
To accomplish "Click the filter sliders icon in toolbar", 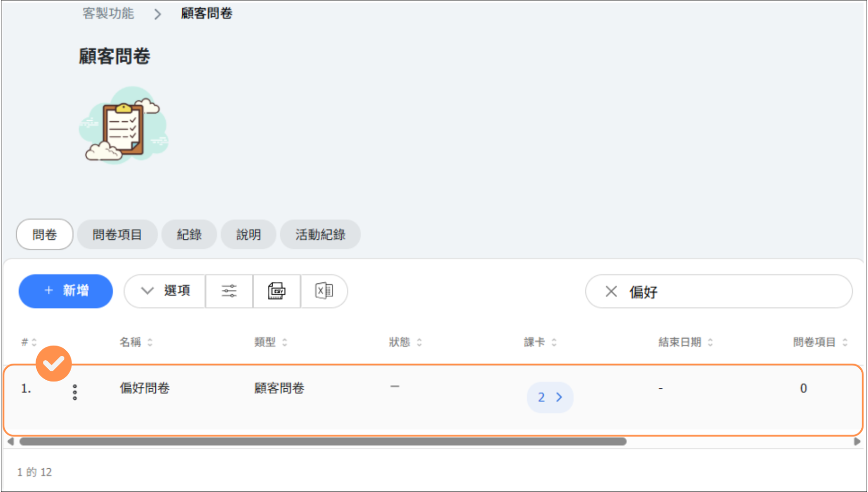I will point(229,291).
